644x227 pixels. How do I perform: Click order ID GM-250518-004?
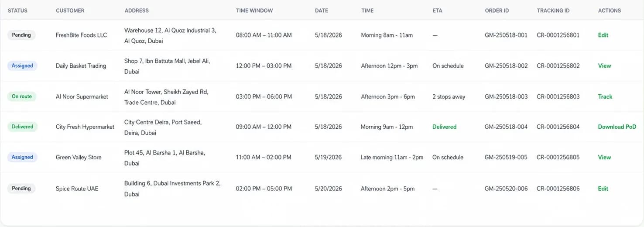506,127
